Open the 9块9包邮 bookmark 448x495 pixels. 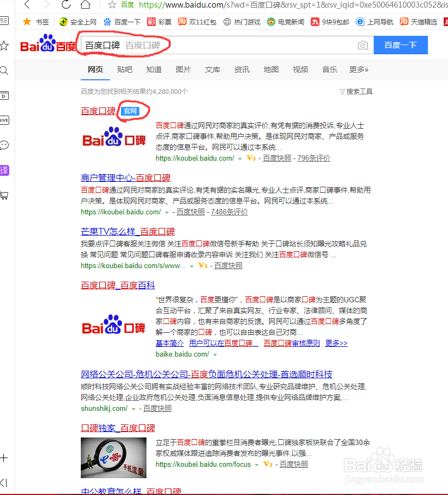click(330, 22)
